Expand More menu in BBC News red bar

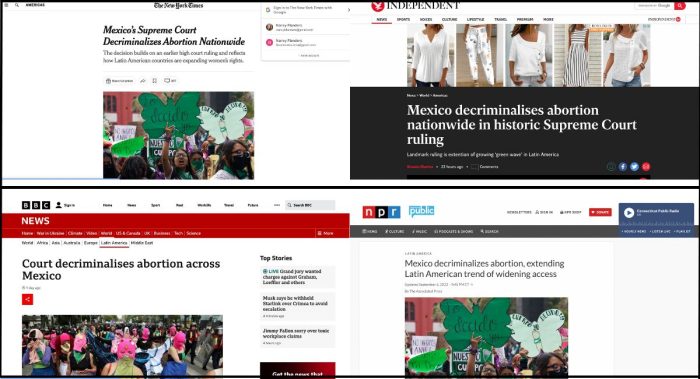tap(325, 233)
